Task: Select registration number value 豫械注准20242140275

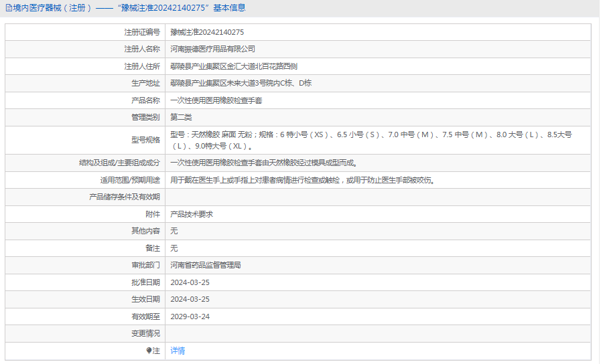Action: pyautogui.click(x=207, y=32)
